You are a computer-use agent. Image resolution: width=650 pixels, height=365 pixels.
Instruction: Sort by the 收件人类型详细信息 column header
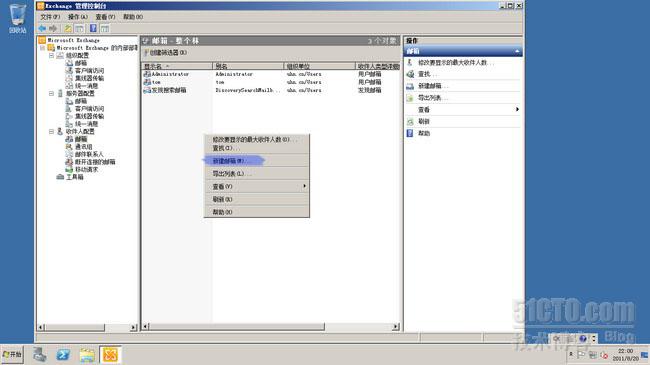(378, 66)
